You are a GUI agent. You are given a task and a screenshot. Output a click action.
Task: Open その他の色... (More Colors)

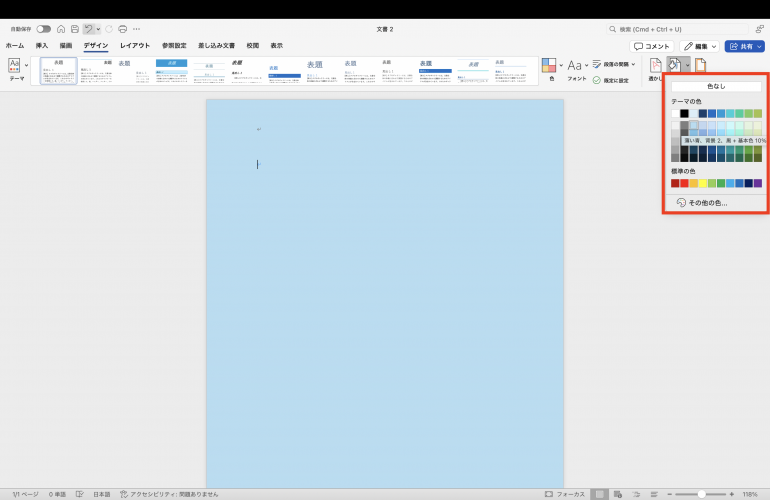(x=702, y=203)
